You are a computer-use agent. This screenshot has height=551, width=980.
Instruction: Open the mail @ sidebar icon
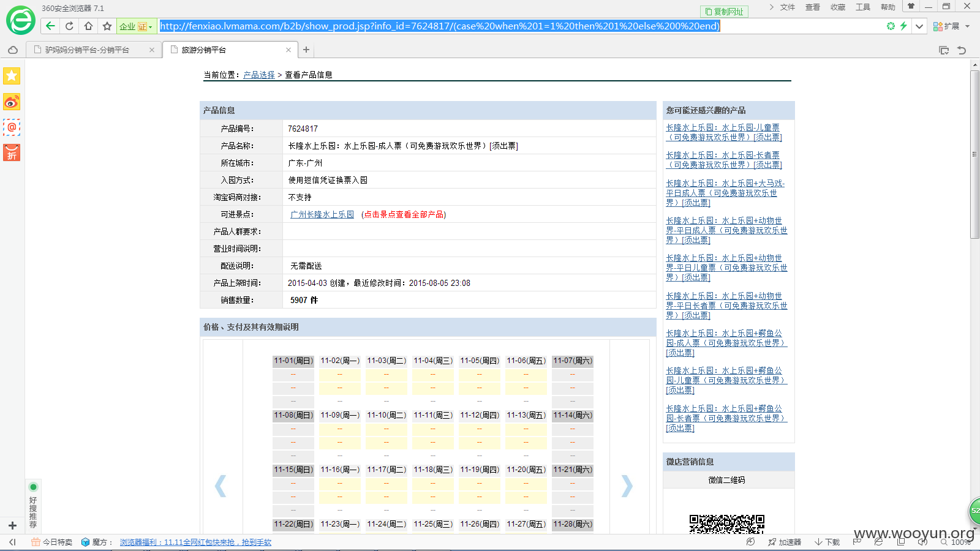pos(12,127)
